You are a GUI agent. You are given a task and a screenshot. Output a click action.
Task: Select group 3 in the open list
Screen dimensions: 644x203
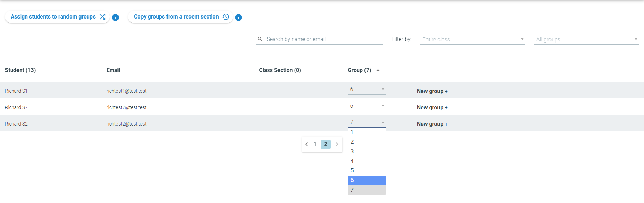pos(367,152)
